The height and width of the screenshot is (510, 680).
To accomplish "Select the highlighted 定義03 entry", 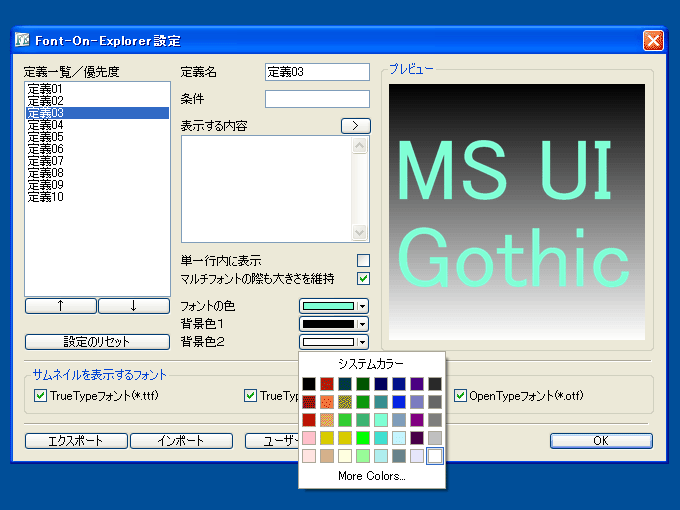I will pos(97,113).
